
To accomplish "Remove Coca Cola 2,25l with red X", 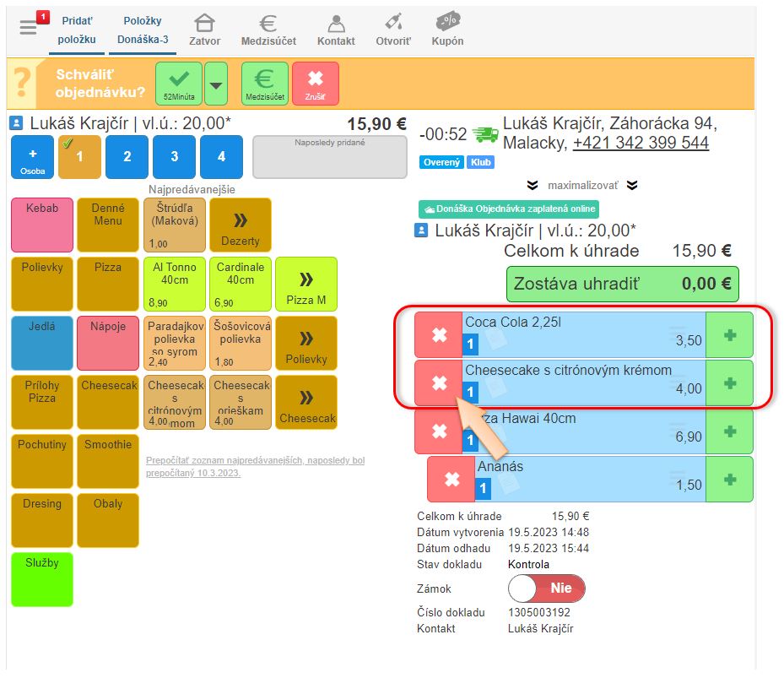I will click(x=439, y=335).
